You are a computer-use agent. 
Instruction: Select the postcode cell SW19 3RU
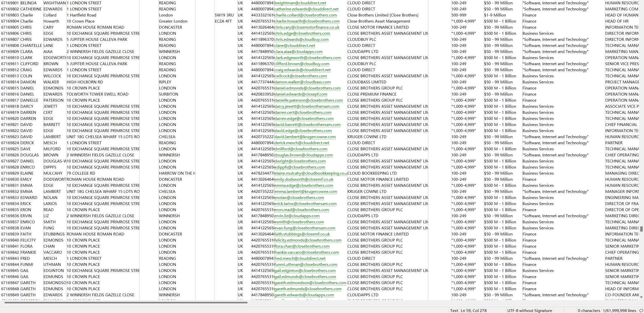click(224, 15)
